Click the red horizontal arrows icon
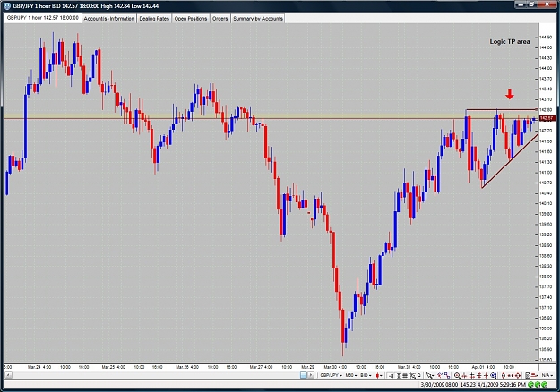The image size is (560, 392). (511, 375)
